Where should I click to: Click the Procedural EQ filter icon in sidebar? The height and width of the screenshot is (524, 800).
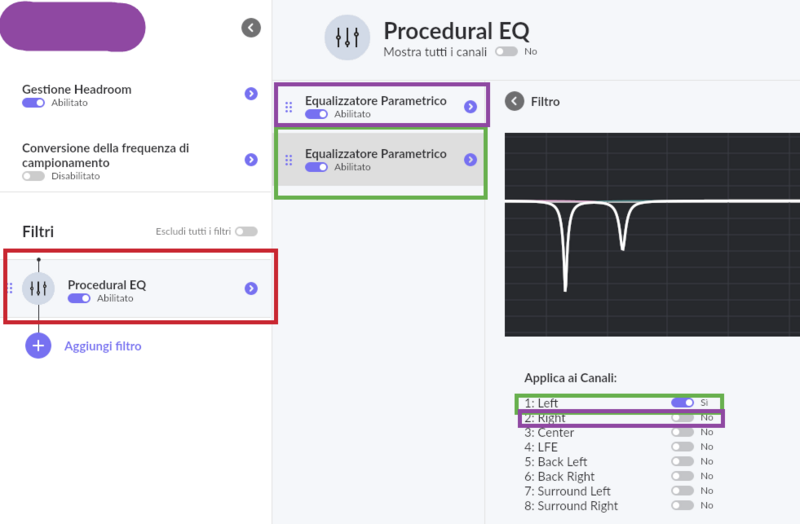pos(39,288)
